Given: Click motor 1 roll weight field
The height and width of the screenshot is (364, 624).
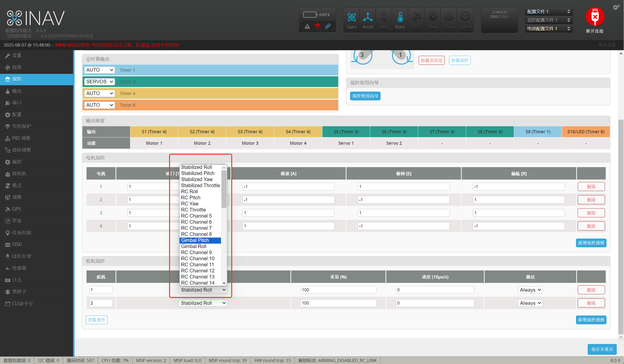Looking at the screenshot, I should point(288,187).
